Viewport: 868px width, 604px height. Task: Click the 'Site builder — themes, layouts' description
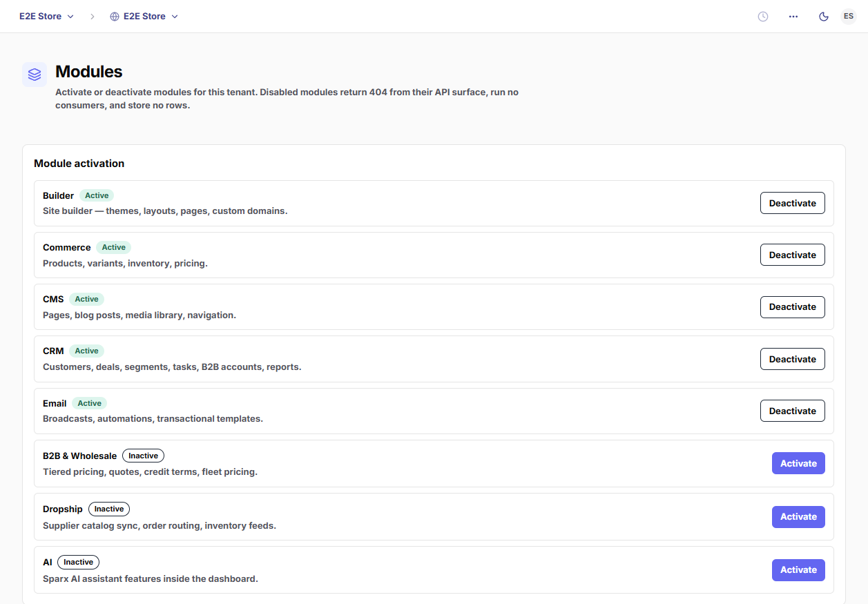point(165,211)
